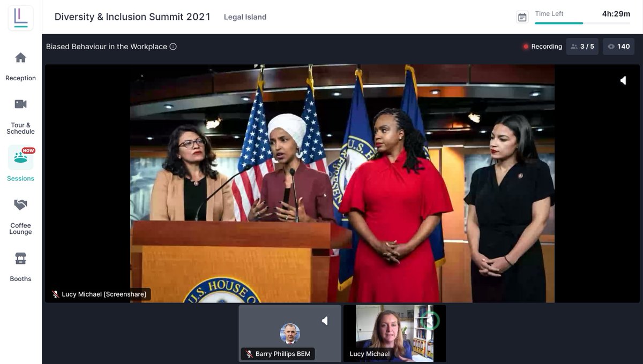This screenshot has height=364, width=643.
Task: Click Lucy Michael name label on video
Action: [370, 354]
